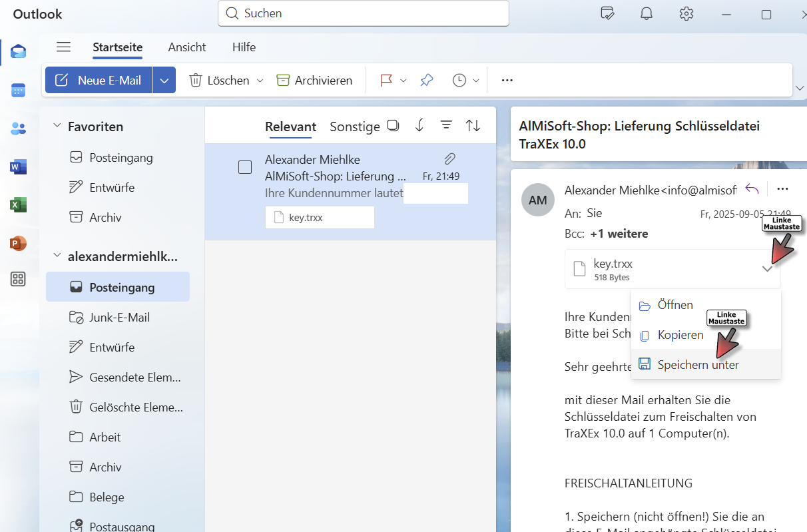Click the select-all messages icon beside Sonstige
This screenshot has height=532, width=807.
click(x=394, y=126)
